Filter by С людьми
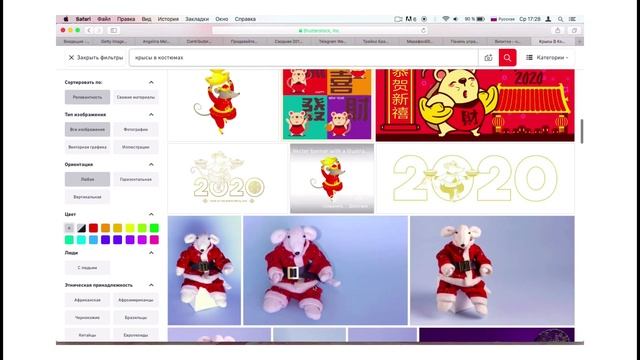Screen dimensions: 640x360 coord(87,268)
